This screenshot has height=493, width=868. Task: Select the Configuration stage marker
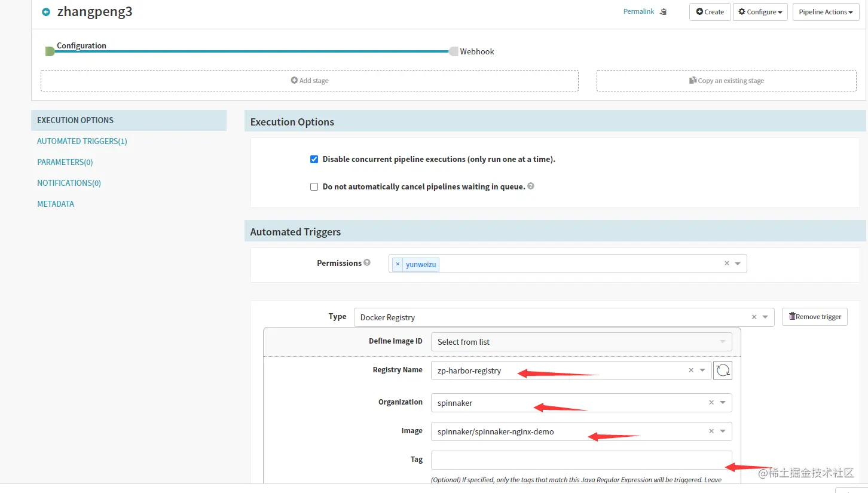pos(50,51)
